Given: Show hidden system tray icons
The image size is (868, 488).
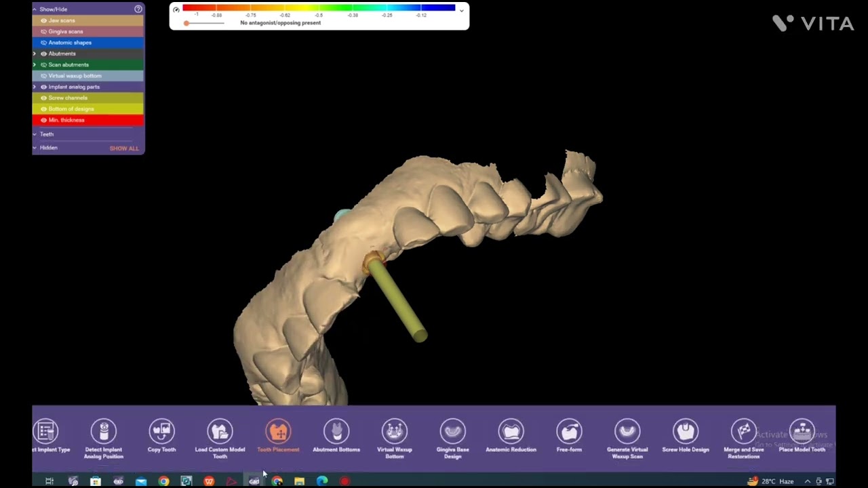Looking at the screenshot, I should (x=807, y=481).
